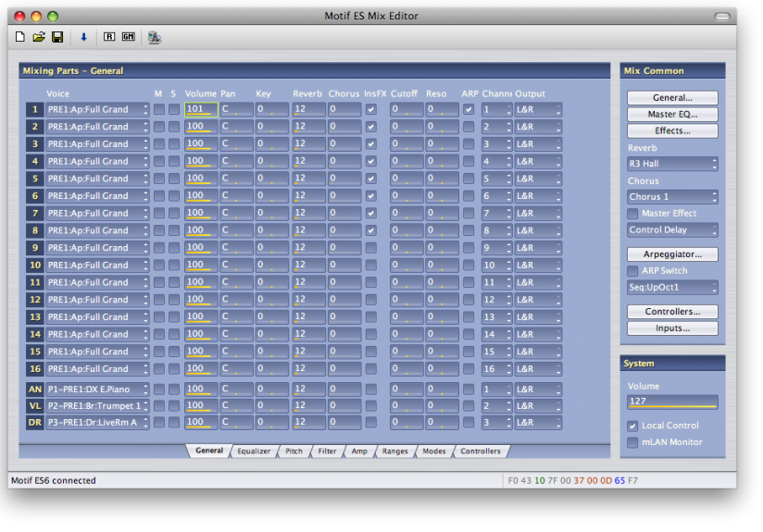Click the computer device setup toolbar icon
Screen dimensions: 763x532
154,37
